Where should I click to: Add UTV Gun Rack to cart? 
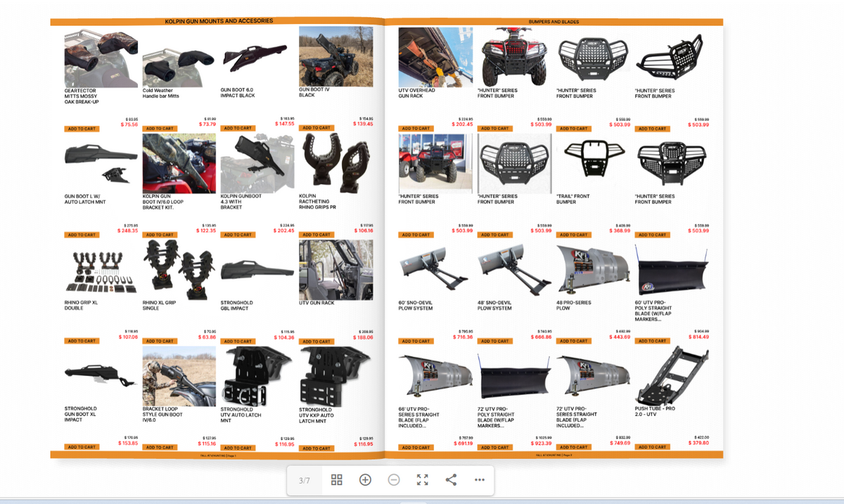[316, 342]
